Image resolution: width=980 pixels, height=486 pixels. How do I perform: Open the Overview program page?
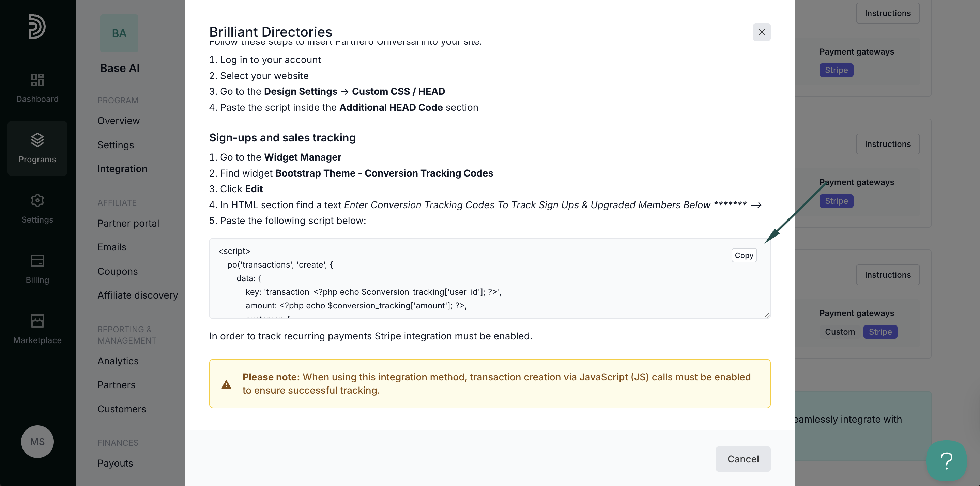[x=118, y=121]
